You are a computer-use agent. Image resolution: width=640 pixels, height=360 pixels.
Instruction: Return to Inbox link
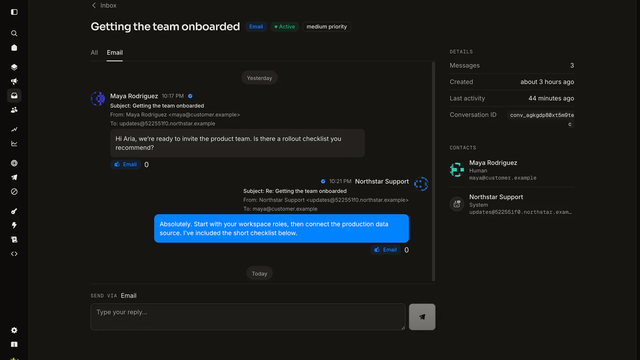point(108,5)
